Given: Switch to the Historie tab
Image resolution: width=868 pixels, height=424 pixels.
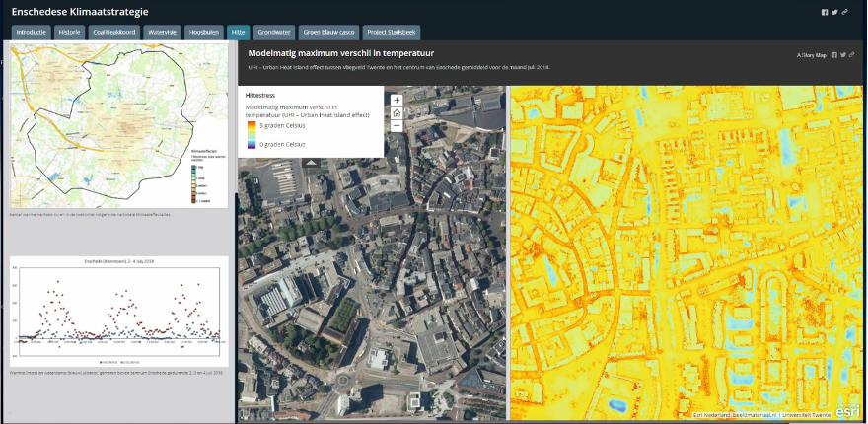Looking at the screenshot, I should pos(69,32).
